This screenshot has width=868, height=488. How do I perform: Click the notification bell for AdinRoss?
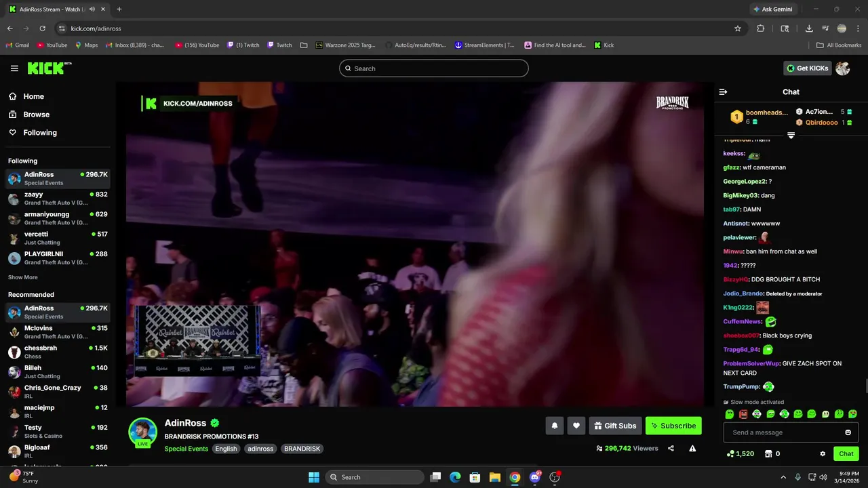(554, 426)
